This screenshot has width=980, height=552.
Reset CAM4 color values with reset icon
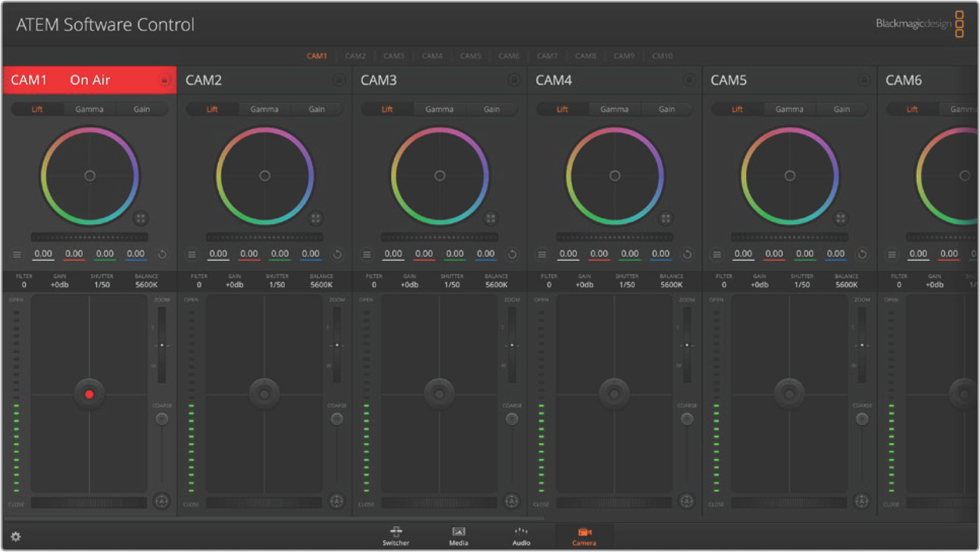(687, 254)
